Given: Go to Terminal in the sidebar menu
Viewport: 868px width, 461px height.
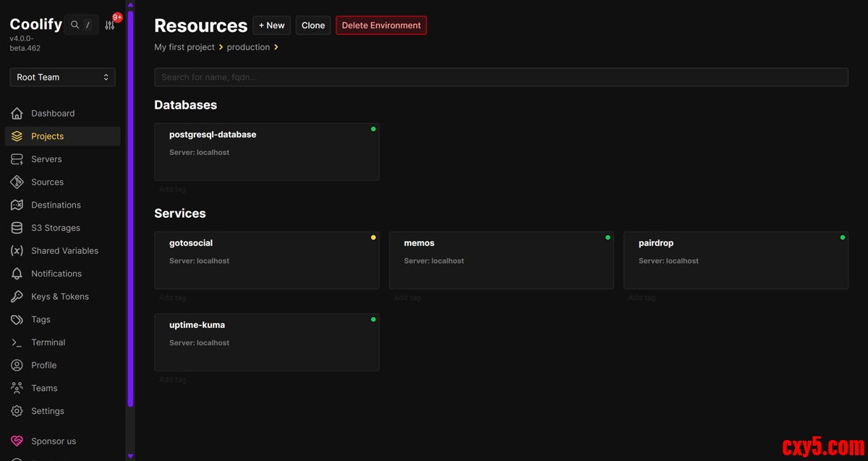Looking at the screenshot, I should pos(48,342).
